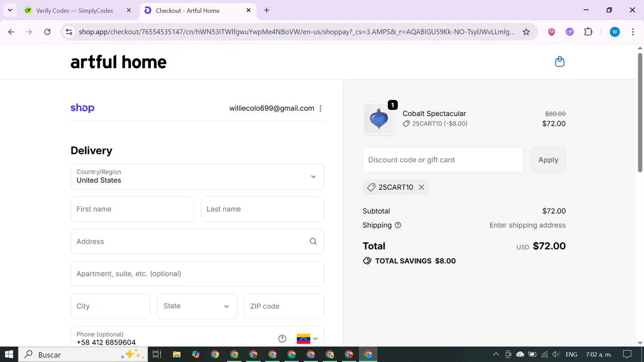The width and height of the screenshot is (644, 362).
Task: Open account options menu beside email
Action: pos(320,109)
